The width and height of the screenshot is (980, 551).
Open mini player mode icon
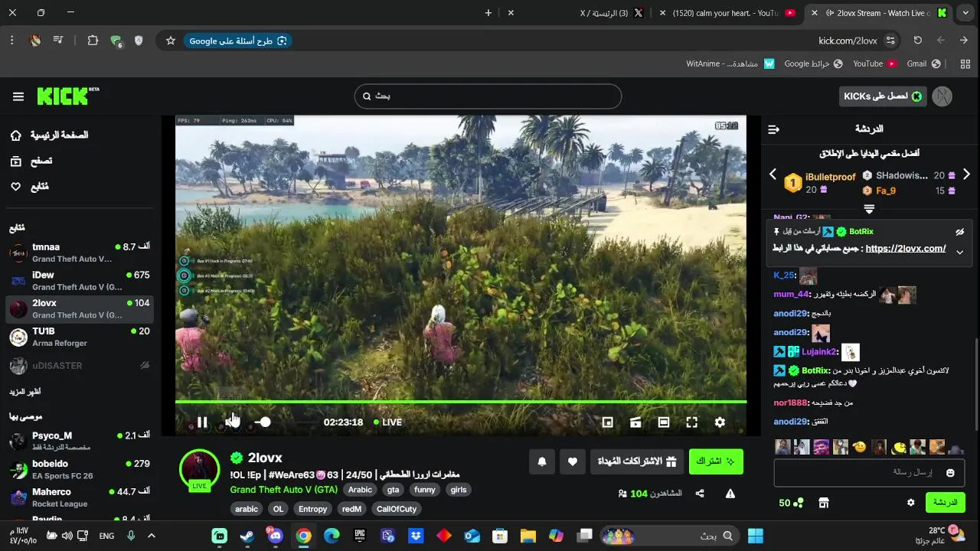pyautogui.click(x=607, y=422)
